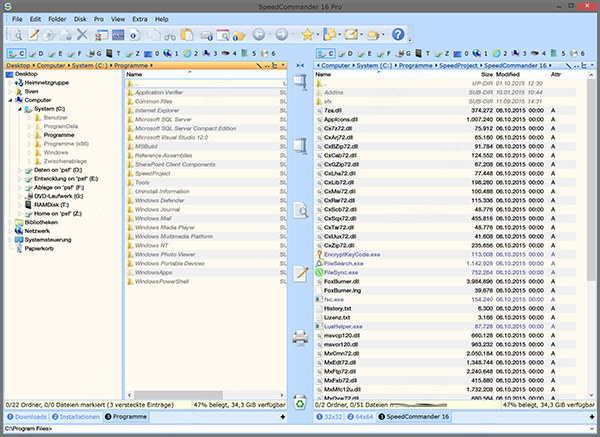
Task: Expand the Bibliotheken tree node
Action: [x=9, y=220]
